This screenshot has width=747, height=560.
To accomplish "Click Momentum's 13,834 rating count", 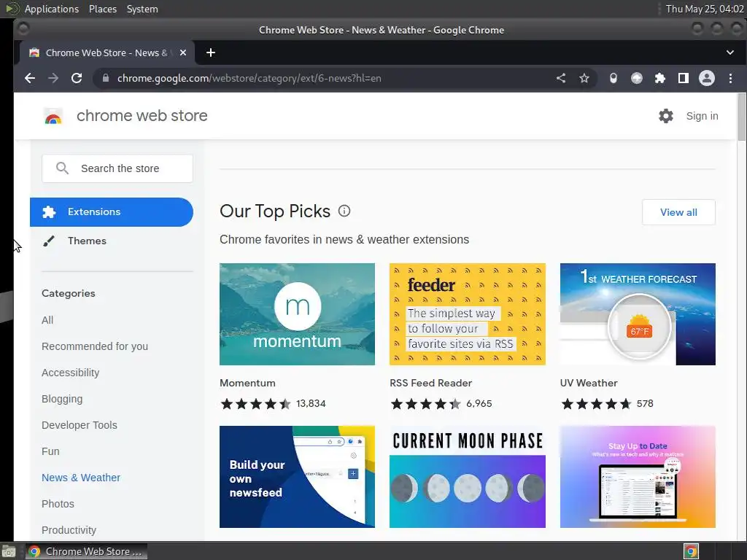I will pyautogui.click(x=311, y=404).
